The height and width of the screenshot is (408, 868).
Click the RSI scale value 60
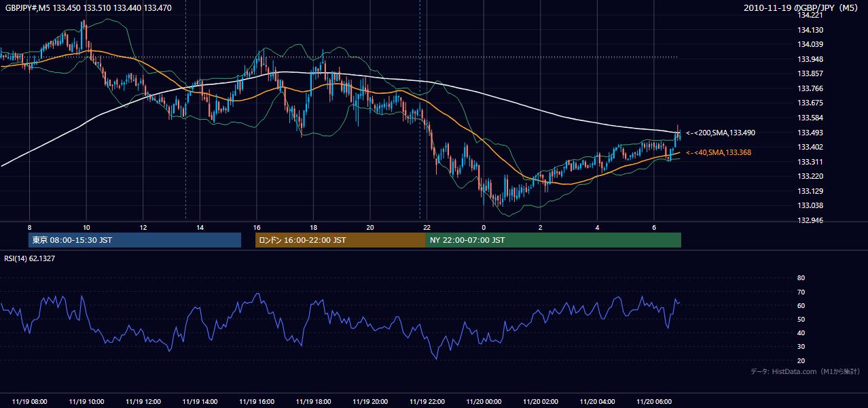click(801, 305)
